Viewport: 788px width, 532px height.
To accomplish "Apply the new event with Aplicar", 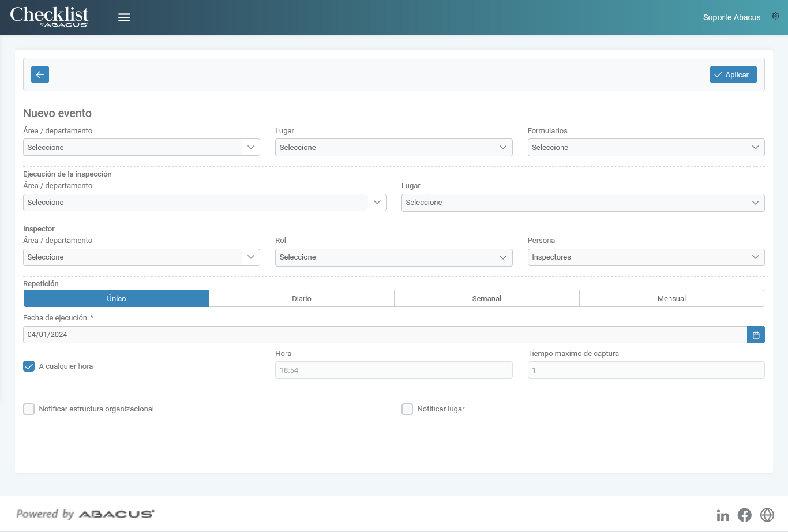I will point(733,74).
